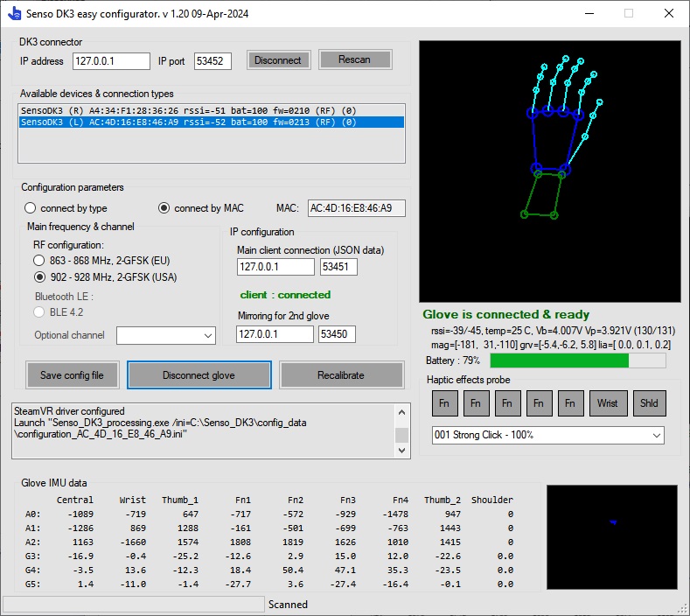Expand the haptic effect Strong Click dropdown
Viewport: 690px width, 616px height.
click(547, 435)
